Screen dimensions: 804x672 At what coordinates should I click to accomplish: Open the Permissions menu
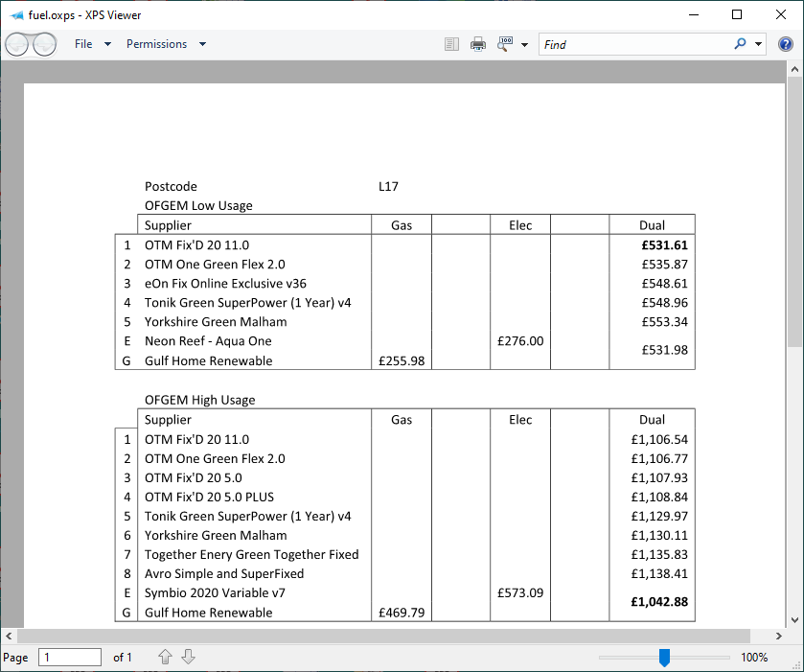click(x=156, y=44)
